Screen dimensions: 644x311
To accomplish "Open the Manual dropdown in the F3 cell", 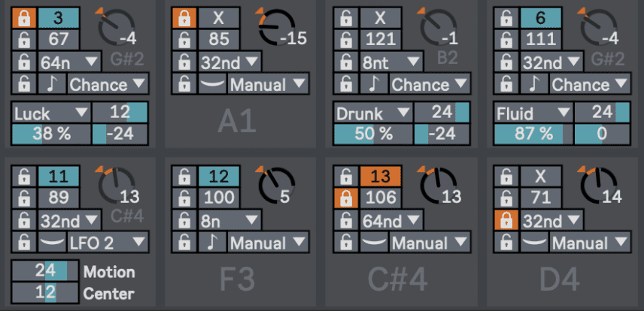I will (268, 243).
